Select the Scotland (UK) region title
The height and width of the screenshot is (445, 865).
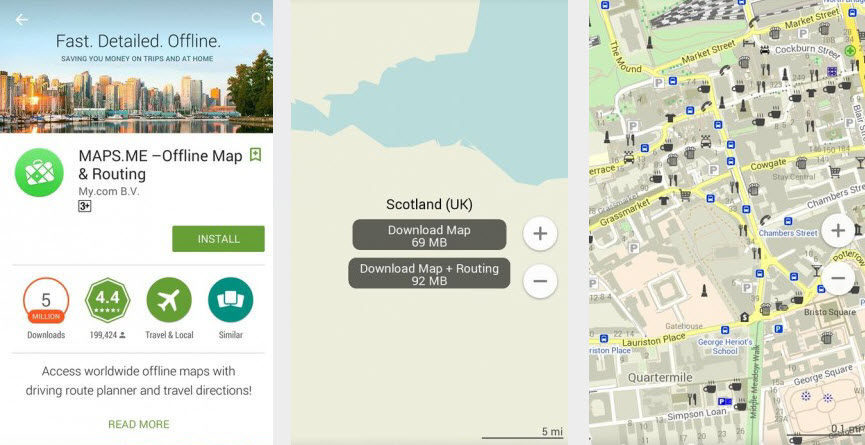point(429,205)
